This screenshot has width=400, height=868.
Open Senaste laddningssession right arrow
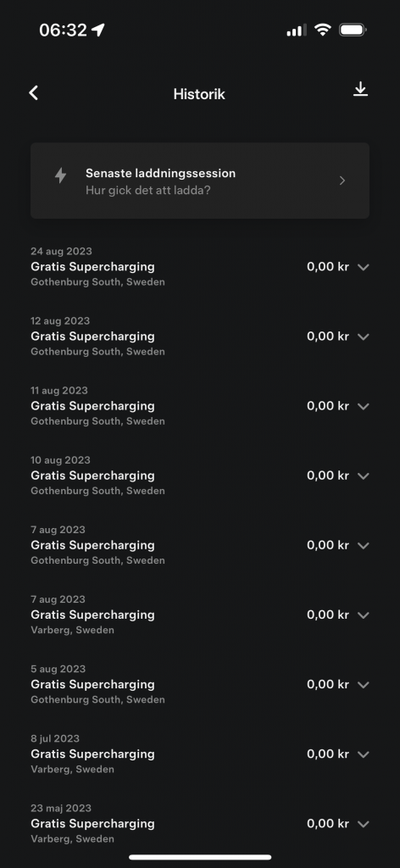(x=342, y=181)
